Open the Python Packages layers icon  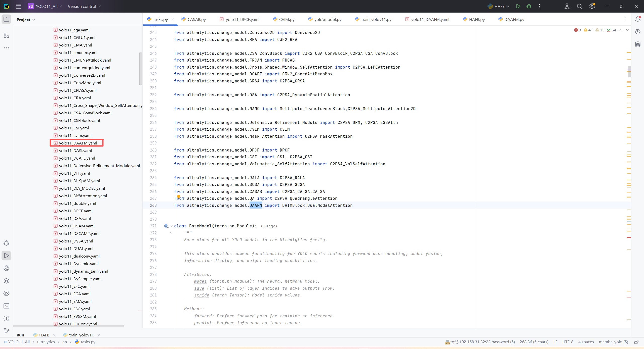(x=7, y=281)
